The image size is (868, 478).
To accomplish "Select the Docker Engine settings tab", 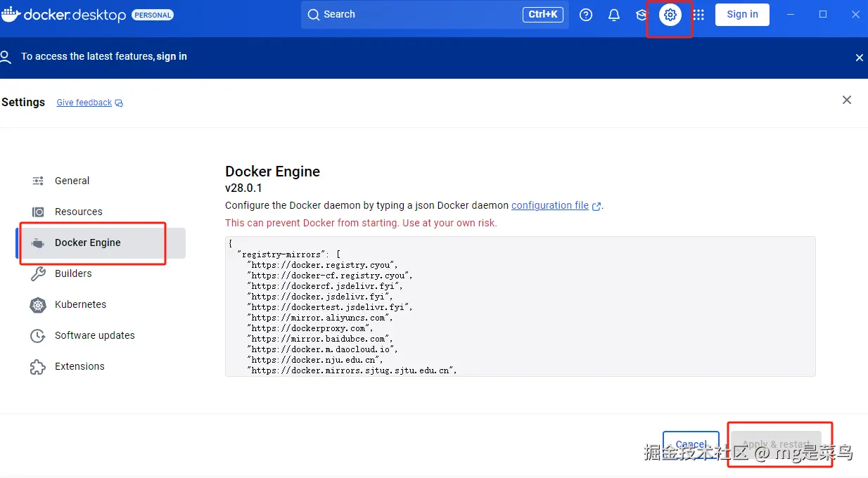I will (x=101, y=243).
